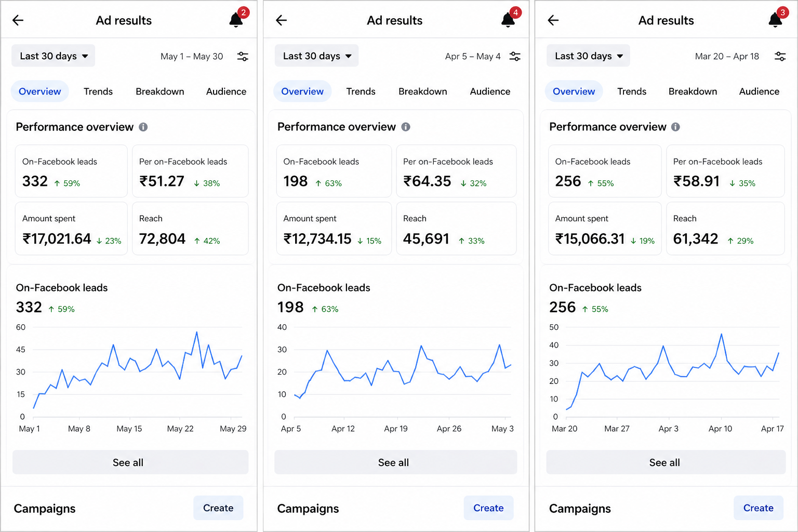Image resolution: width=798 pixels, height=532 pixels.
Task: Open On-Facebook leads card showing 332
Action: coord(71,171)
